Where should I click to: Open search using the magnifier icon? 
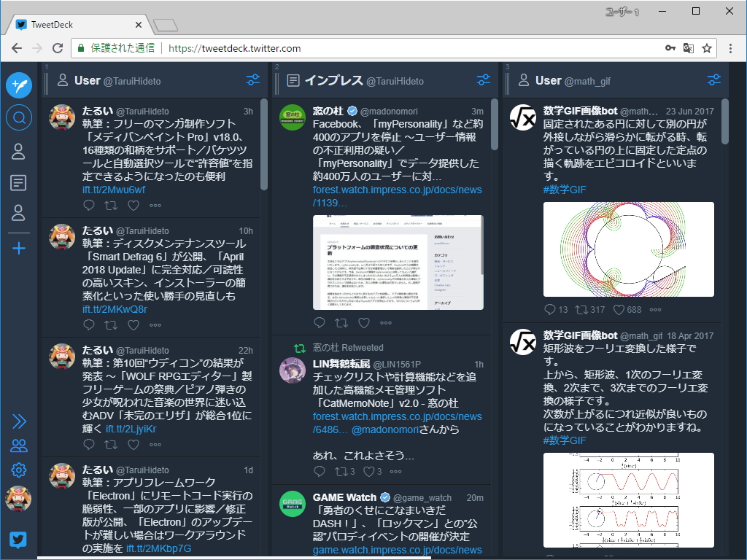point(19,116)
